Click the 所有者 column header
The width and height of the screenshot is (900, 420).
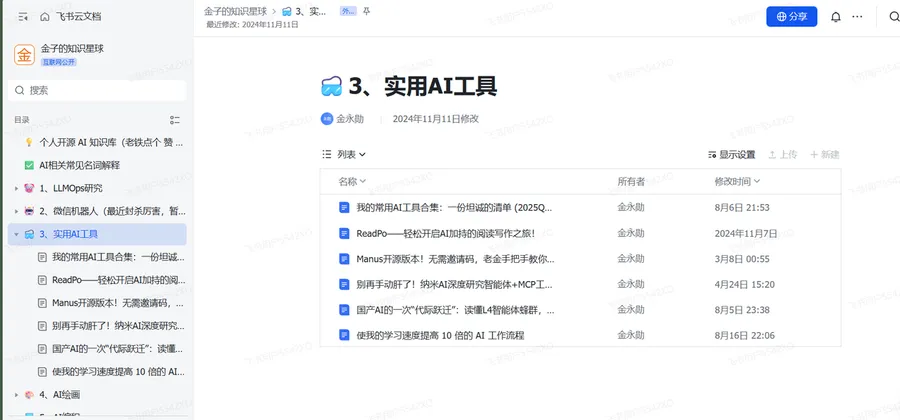click(x=631, y=181)
